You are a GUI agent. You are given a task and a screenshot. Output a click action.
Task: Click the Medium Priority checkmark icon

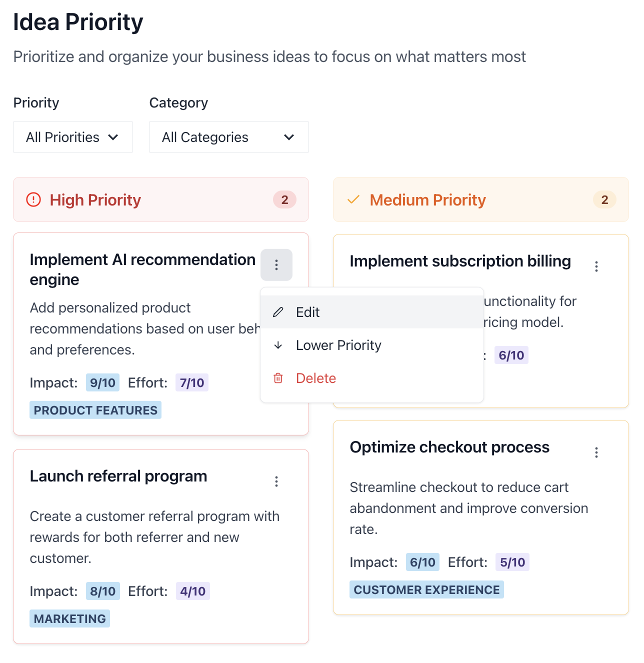pyautogui.click(x=353, y=200)
